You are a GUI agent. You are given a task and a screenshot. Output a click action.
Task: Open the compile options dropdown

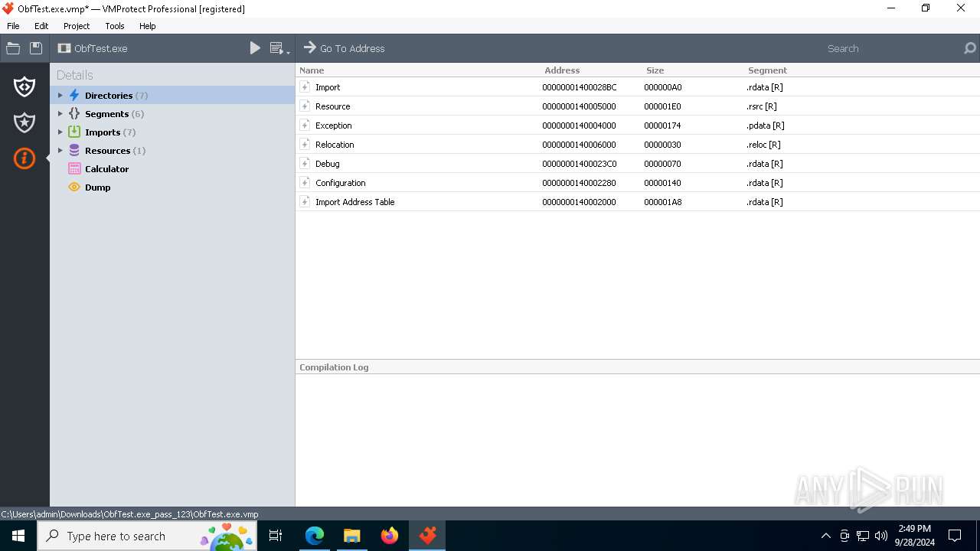(279, 48)
